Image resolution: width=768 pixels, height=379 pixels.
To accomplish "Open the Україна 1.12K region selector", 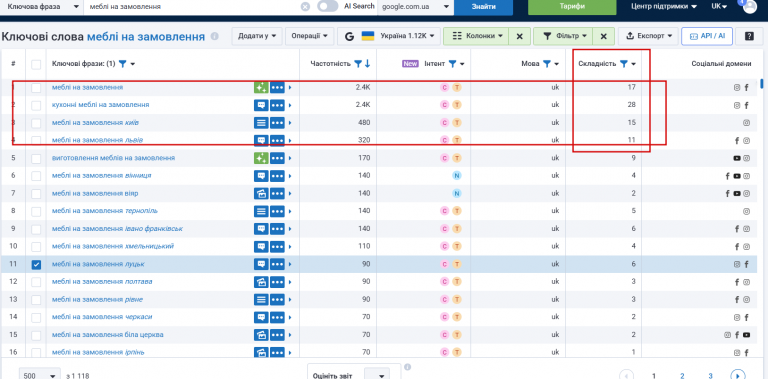I will click(389, 36).
